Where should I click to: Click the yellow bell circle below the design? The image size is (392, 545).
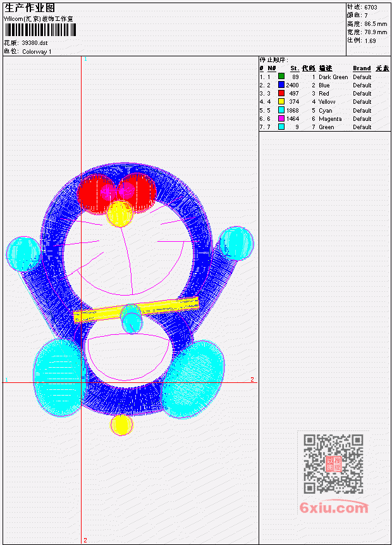pos(121,425)
